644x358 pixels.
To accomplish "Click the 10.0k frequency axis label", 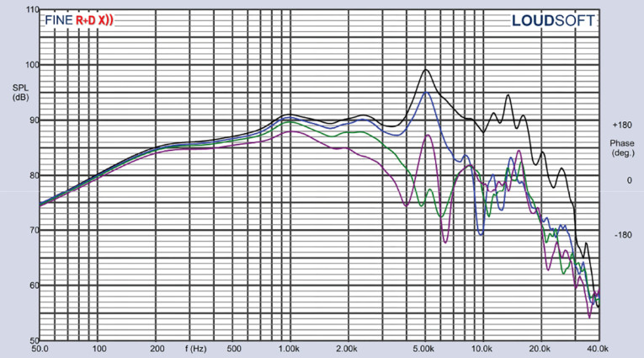I will [482, 349].
